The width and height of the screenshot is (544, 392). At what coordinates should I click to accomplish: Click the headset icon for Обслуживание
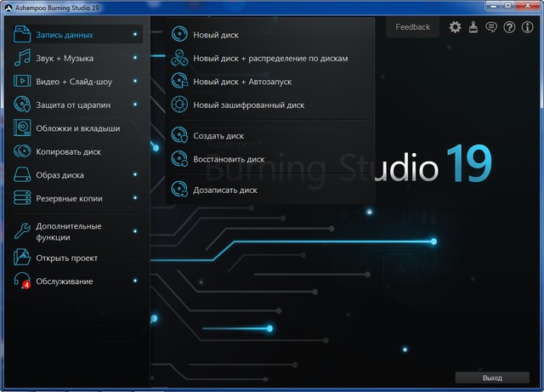(x=21, y=281)
